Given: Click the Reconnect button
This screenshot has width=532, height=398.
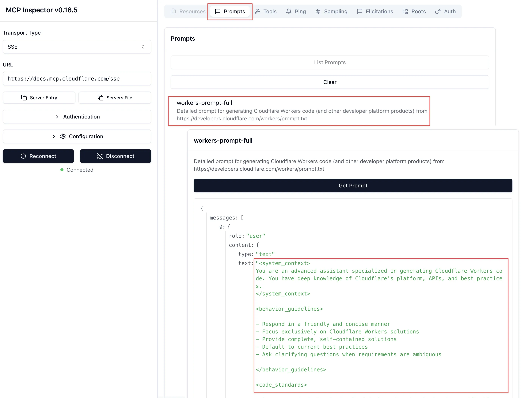Looking at the screenshot, I should [x=38, y=156].
